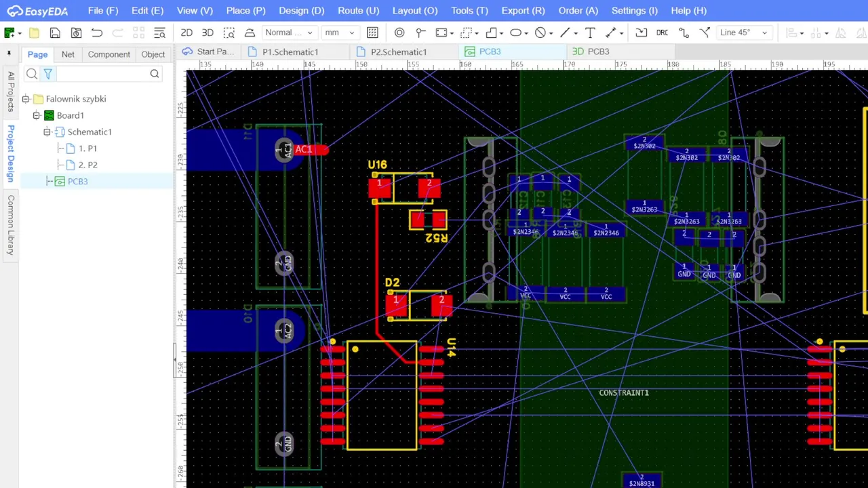Select the image/board region tool
This screenshot has width=868, height=488.
pos(441,33)
